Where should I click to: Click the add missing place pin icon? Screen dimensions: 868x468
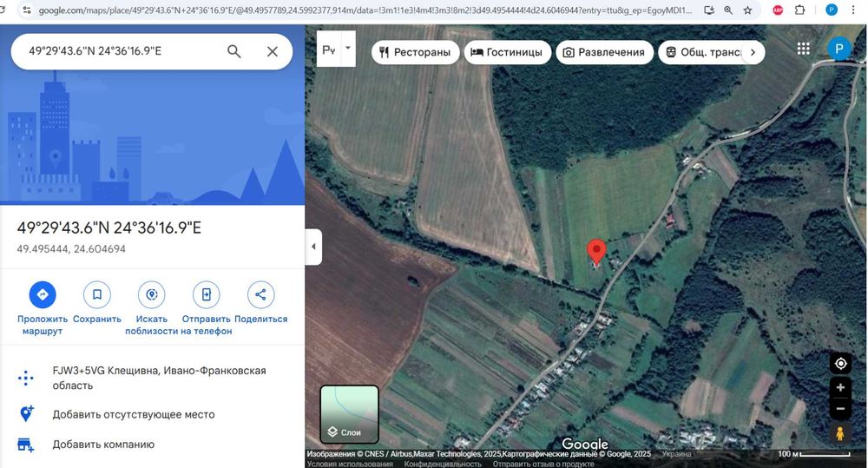26,413
